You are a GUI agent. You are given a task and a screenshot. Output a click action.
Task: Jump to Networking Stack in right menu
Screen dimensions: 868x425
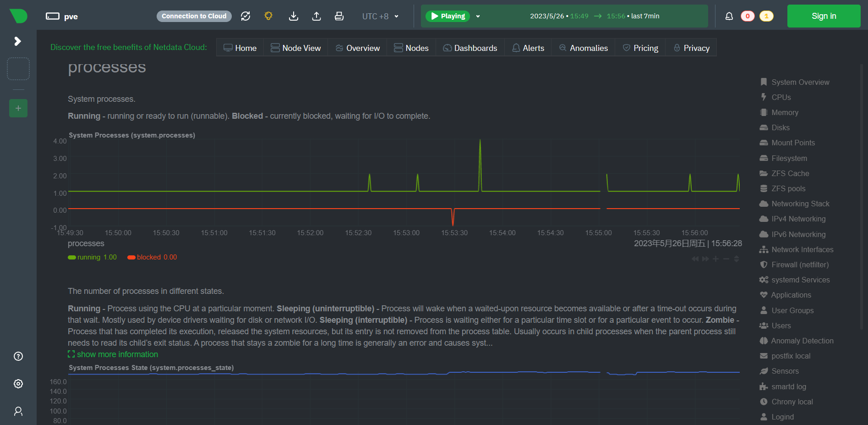coord(800,204)
